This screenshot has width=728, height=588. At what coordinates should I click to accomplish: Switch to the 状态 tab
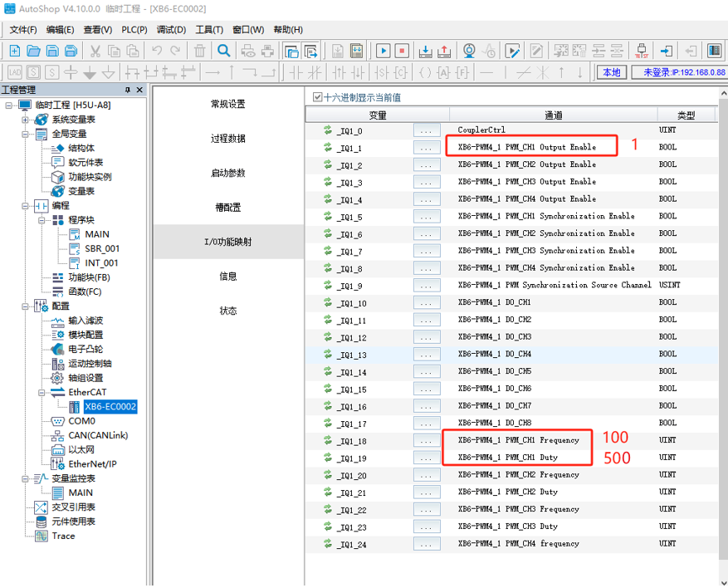(228, 311)
